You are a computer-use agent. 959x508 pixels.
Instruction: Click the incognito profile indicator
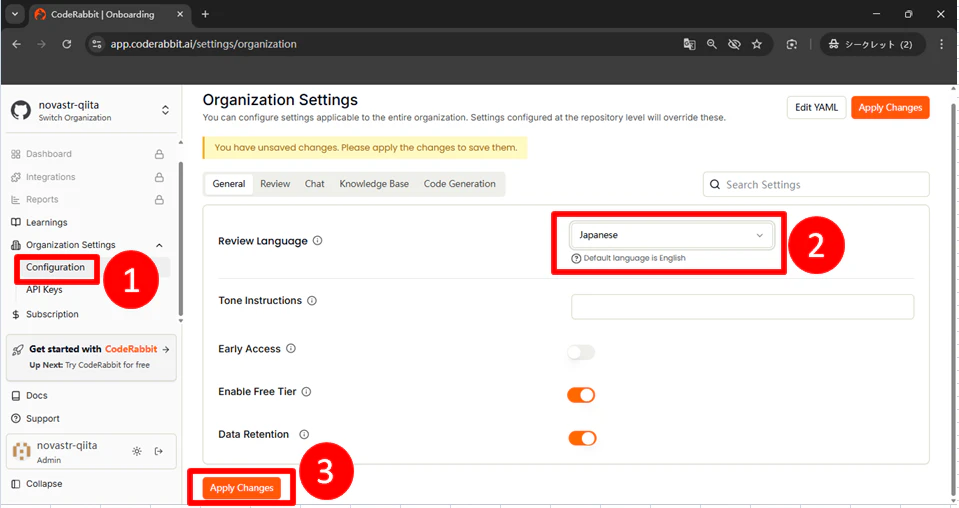pyautogui.click(x=870, y=44)
